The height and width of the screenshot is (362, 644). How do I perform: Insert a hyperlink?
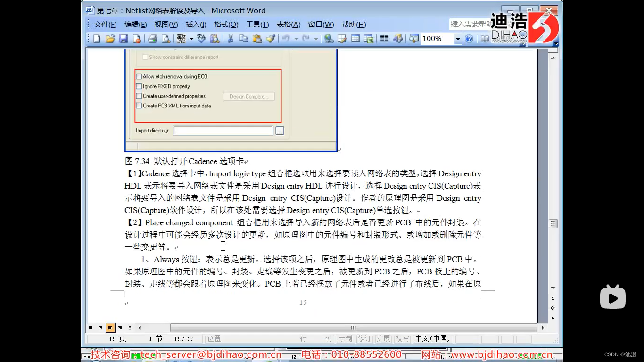[x=329, y=39]
